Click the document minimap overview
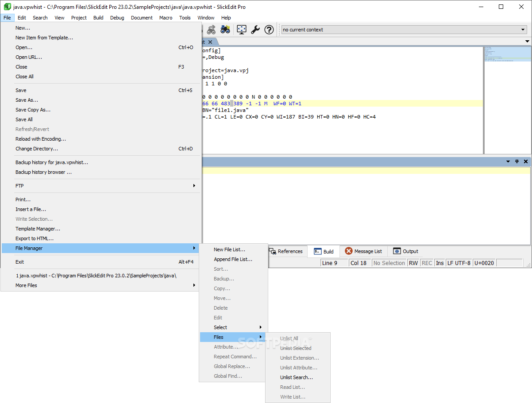This screenshot has width=532, height=403. point(507,100)
